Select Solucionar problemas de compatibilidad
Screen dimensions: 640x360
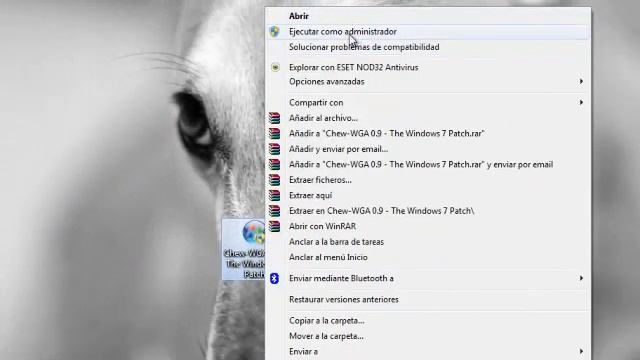click(x=364, y=47)
